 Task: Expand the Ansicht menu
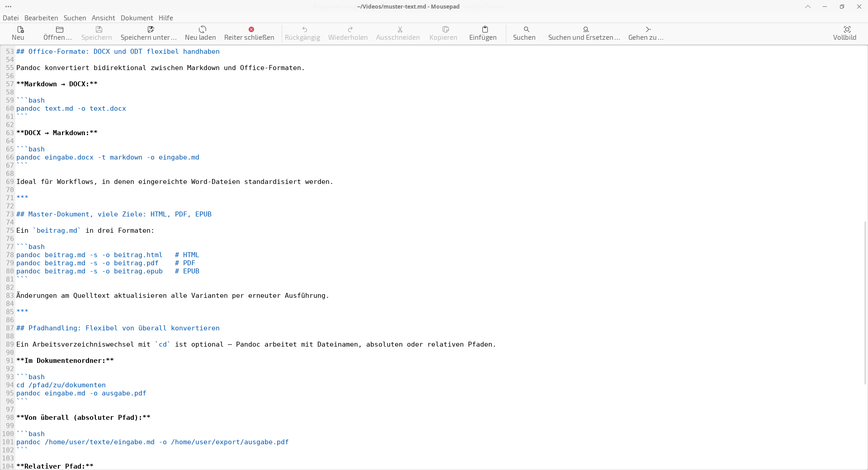103,18
